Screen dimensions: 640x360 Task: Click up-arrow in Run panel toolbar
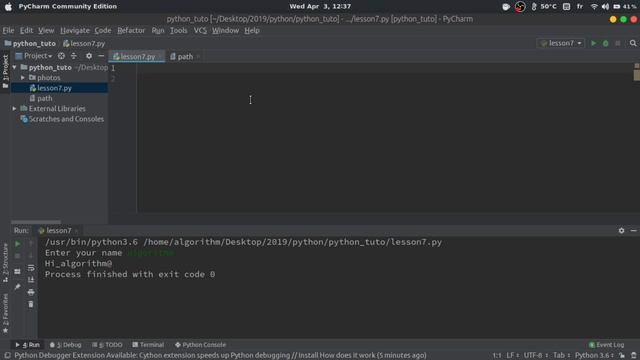point(31,244)
